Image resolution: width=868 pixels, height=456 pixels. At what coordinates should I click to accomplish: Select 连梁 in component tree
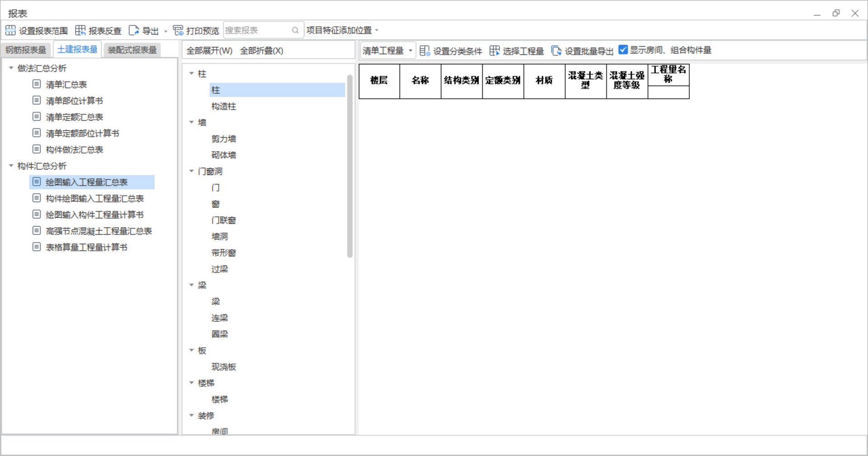pos(220,318)
